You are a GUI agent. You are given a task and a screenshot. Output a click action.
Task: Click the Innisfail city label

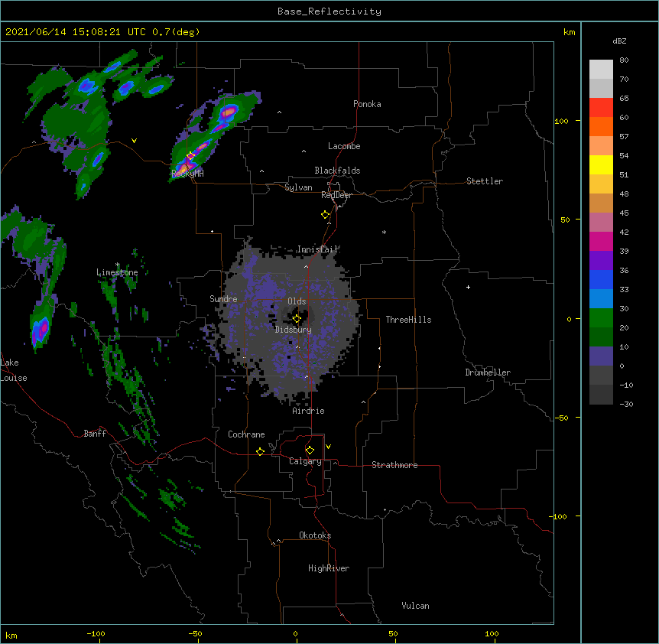318,249
